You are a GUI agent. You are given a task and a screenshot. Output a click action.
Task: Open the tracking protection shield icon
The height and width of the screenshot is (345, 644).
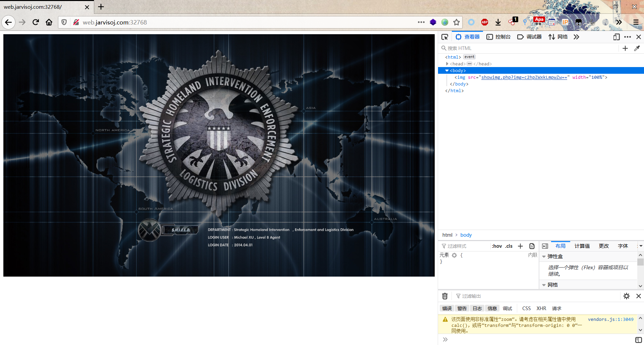[64, 22]
